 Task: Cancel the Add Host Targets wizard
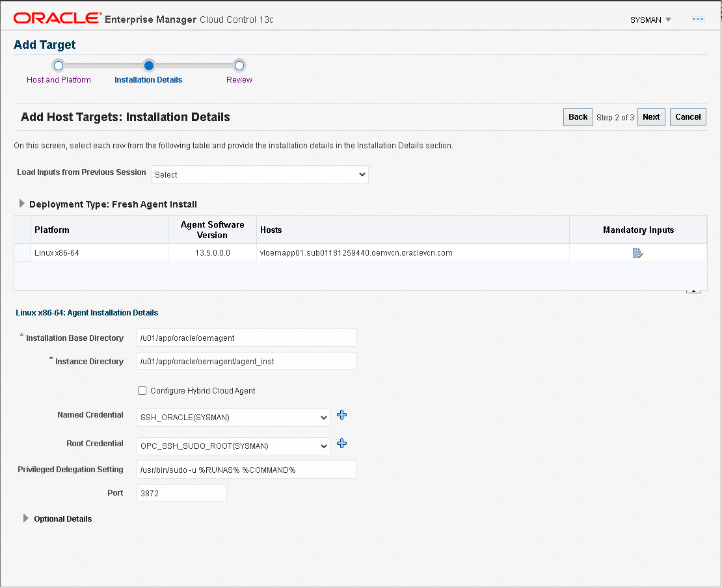(x=688, y=117)
